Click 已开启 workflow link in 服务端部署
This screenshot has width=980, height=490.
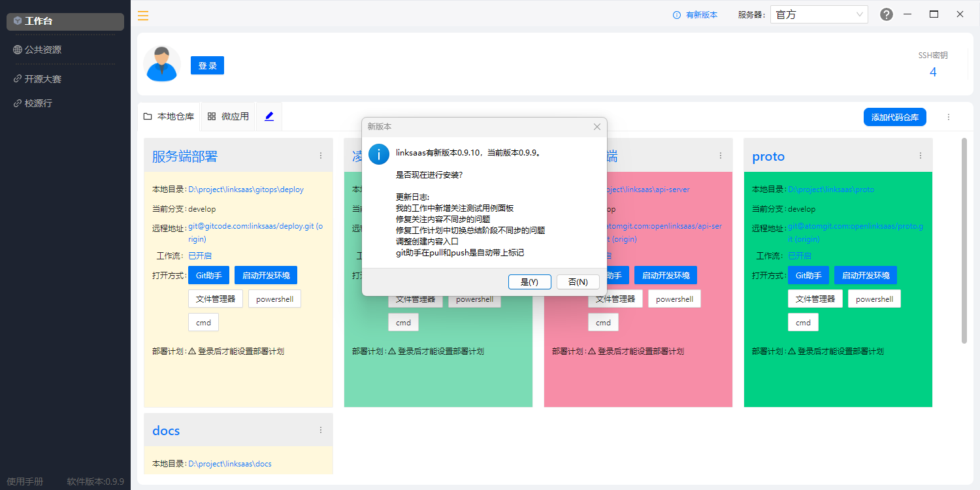[x=200, y=255]
